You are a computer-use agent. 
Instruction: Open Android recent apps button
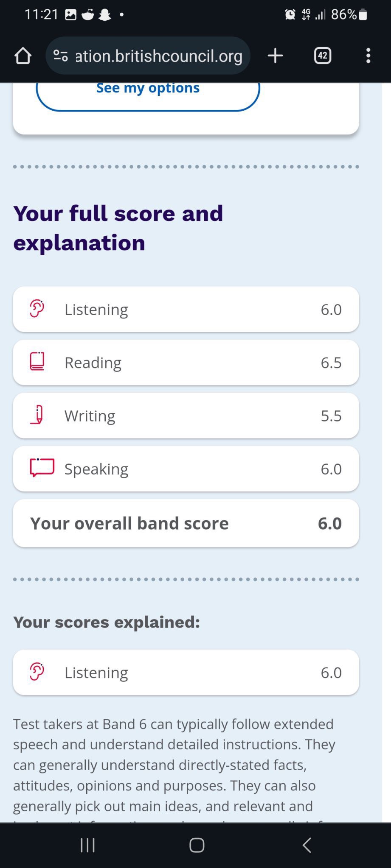click(87, 845)
